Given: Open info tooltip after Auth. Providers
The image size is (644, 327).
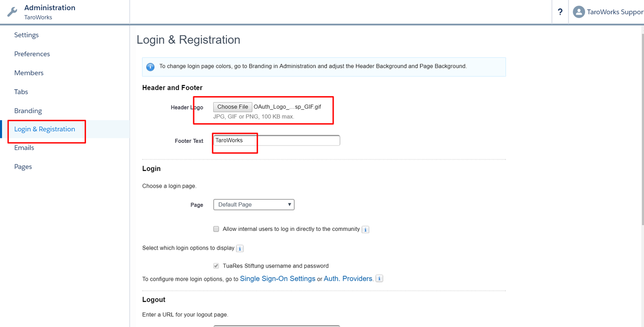Looking at the screenshot, I should [379, 278].
